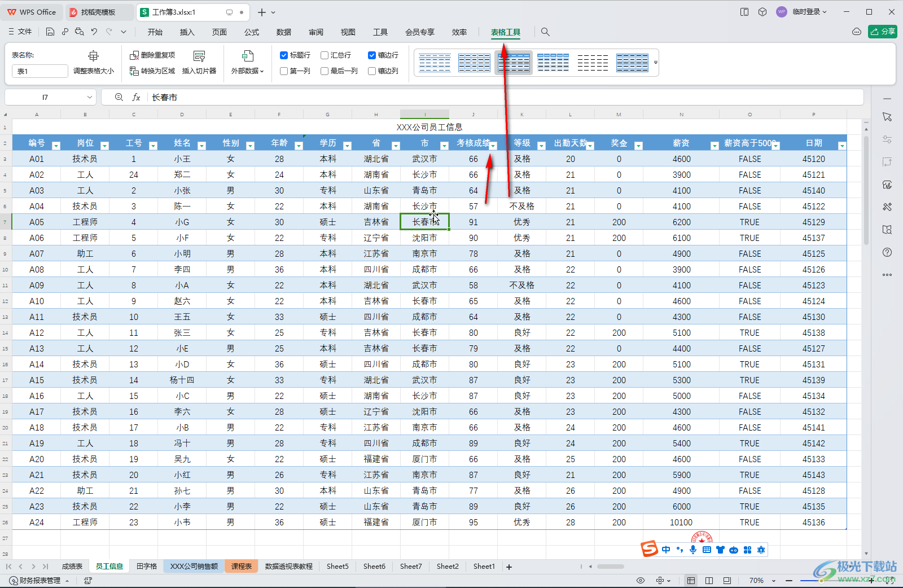Enable the Total Row (汇总行) checkbox

tap(325, 55)
